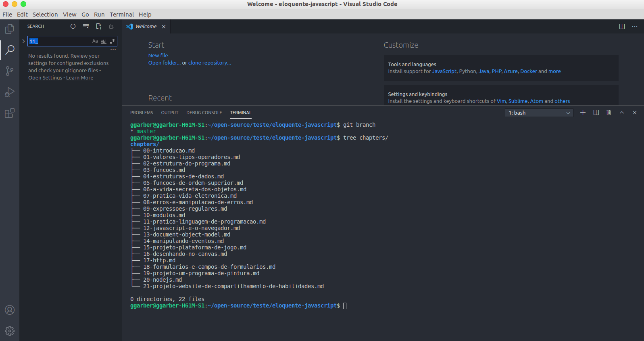Screen dimensions: 644x341
Task: Click the JavaScript language link
Action: pos(444,71)
